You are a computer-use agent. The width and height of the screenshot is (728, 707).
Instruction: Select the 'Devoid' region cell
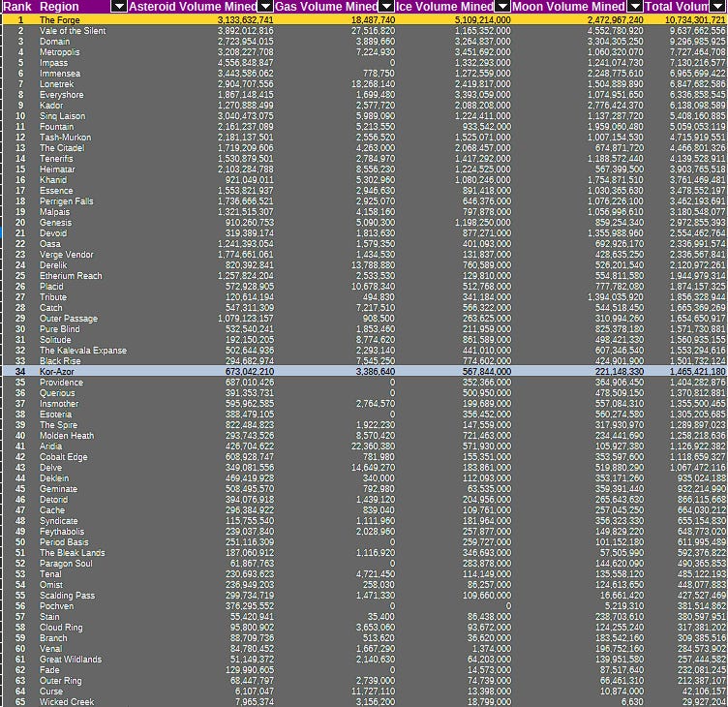click(53, 233)
